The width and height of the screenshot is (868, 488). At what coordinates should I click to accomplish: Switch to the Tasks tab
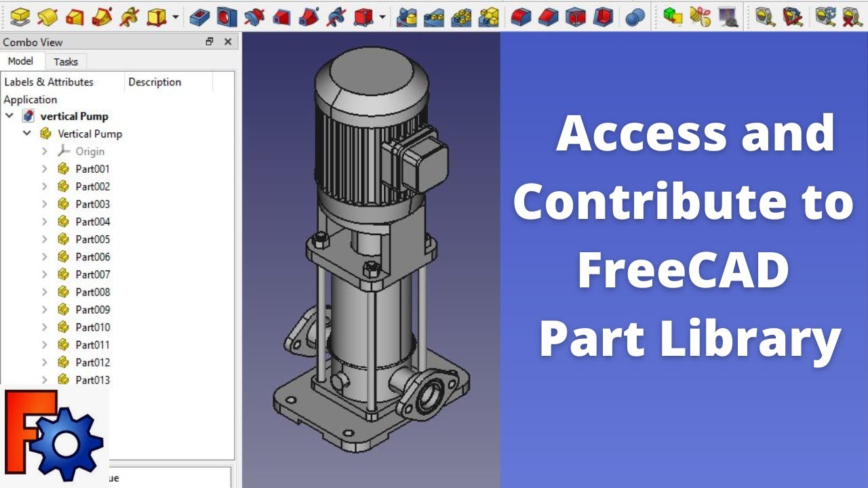tap(66, 62)
